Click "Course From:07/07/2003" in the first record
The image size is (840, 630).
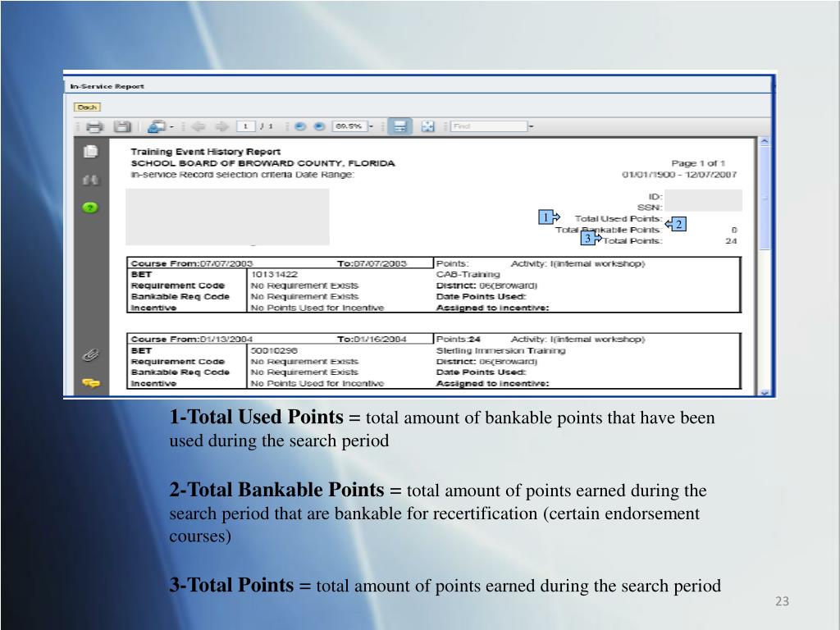[x=192, y=263]
